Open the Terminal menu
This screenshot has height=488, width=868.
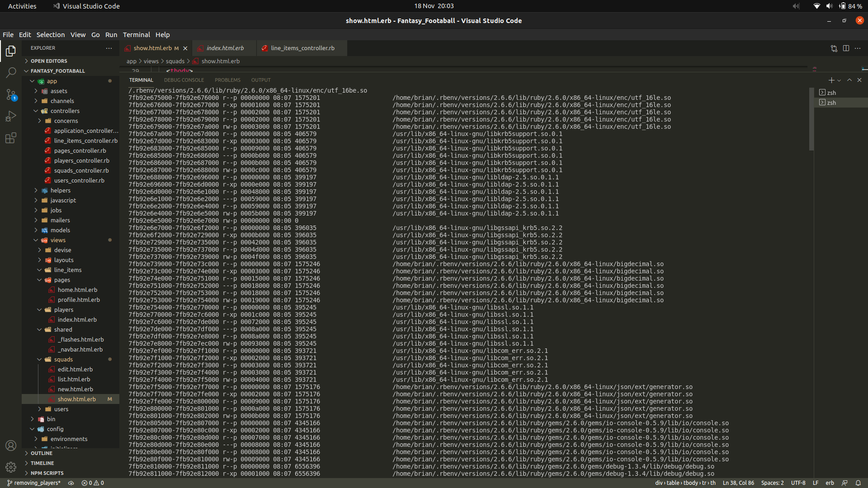click(136, 35)
